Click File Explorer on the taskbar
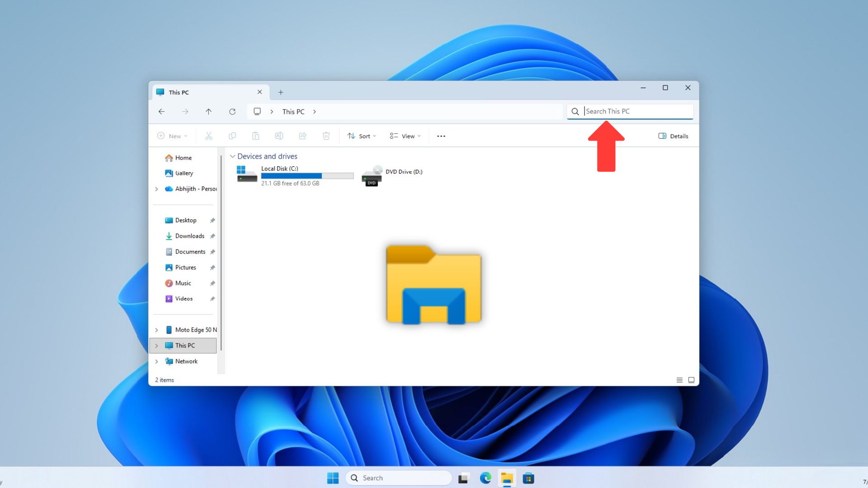 point(507,478)
